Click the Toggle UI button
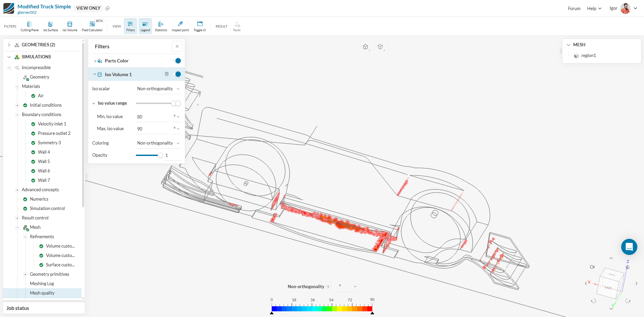The height and width of the screenshot is (317, 644). 200,26
